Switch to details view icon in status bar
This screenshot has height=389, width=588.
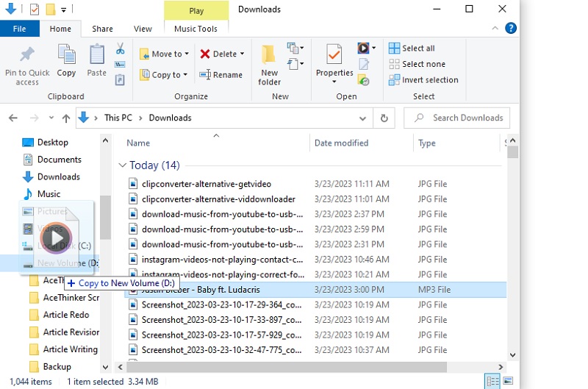pos(492,382)
